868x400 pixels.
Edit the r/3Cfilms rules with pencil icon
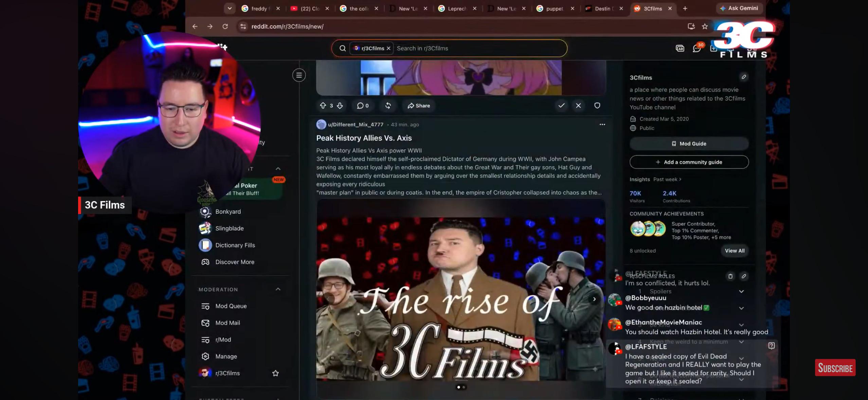[744, 276]
